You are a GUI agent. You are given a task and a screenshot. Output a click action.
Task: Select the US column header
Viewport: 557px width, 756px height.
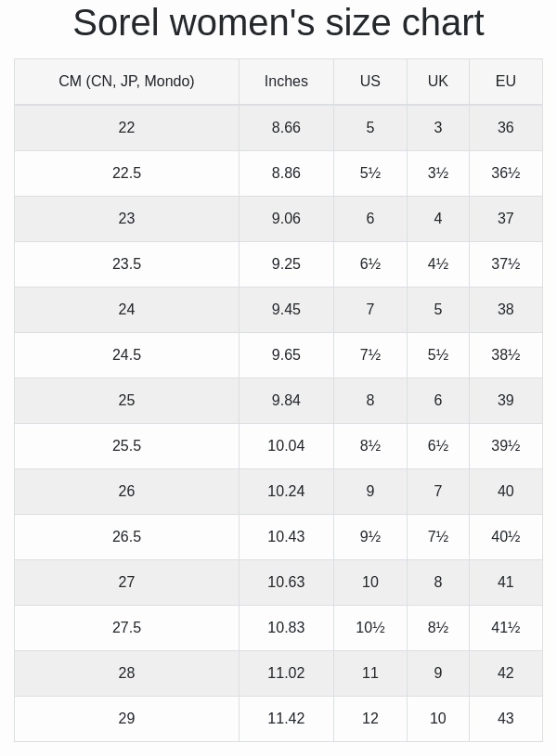tap(369, 82)
